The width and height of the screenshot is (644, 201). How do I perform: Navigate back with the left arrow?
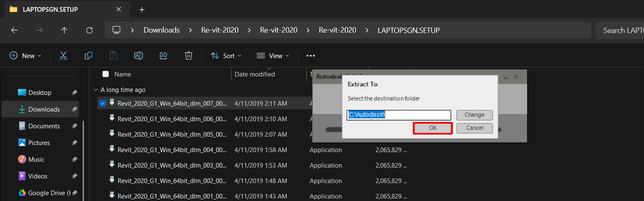[x=14, y=30]
